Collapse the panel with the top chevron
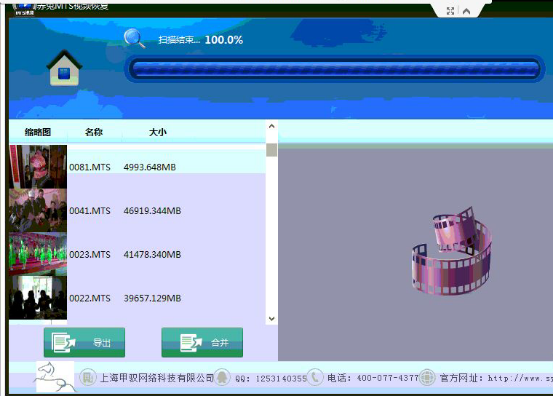 coord(466,11)
